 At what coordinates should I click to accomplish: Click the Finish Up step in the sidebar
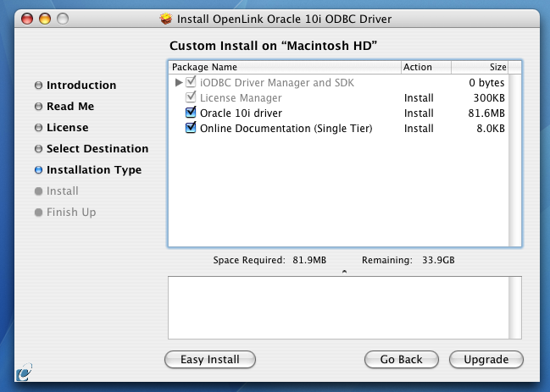[x=71, y=213]
